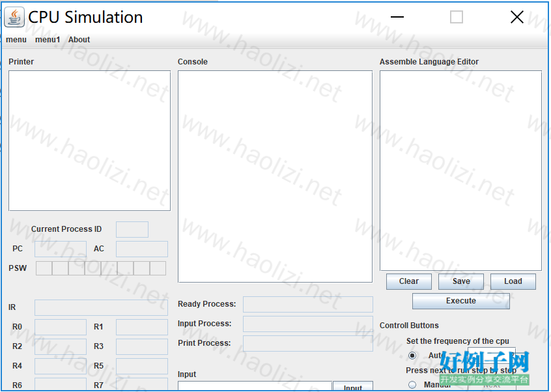The image size is (551, 392).
Task: Close the CPU Simulation window
Action: pos(516,18)
